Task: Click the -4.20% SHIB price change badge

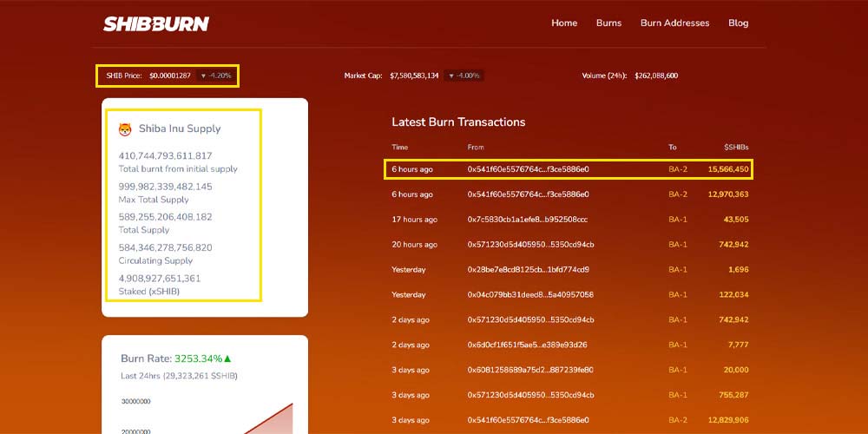Action: 216,76
